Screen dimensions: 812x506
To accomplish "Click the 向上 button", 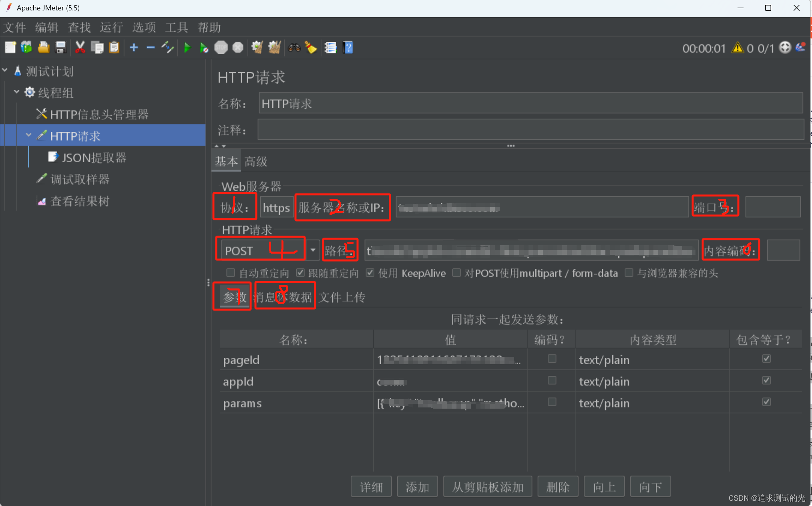I will click(604, 487).
